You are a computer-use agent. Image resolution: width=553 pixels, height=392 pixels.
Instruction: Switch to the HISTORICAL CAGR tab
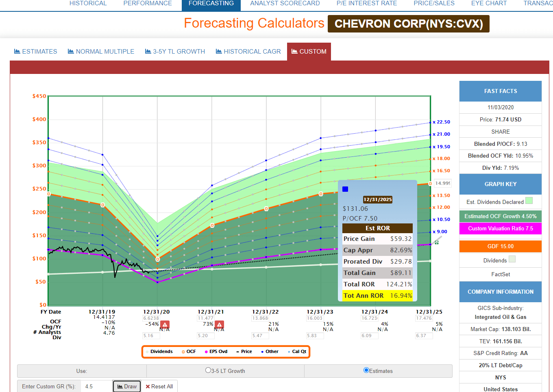(248, 52)
